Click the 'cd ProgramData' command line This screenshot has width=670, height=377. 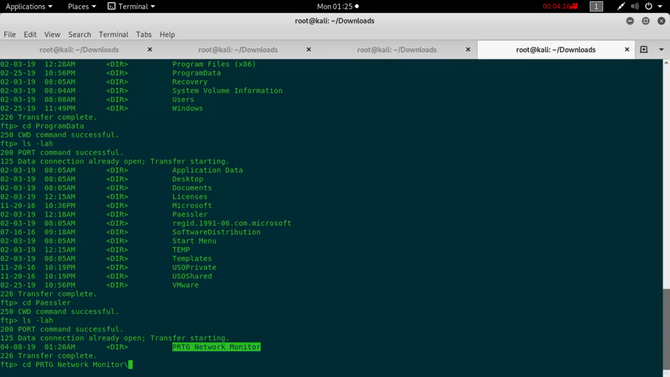coord(42,126)
